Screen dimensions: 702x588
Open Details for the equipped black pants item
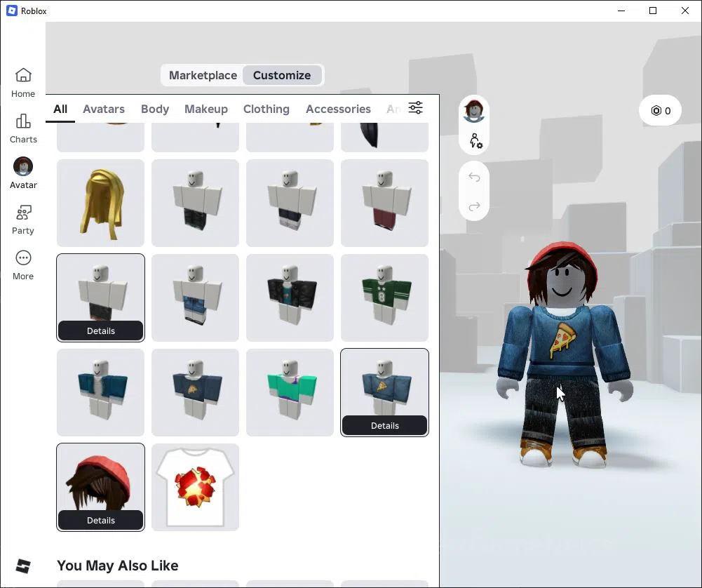(x=101, y=331)
